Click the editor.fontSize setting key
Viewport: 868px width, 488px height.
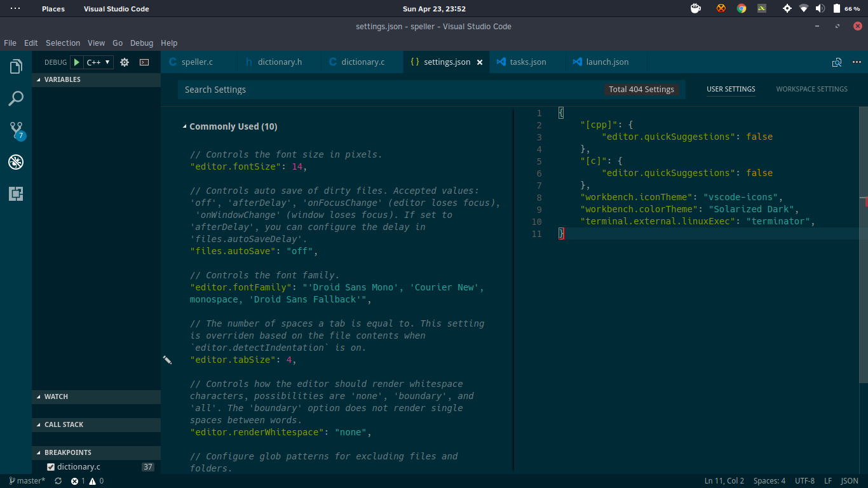point(235,166)
